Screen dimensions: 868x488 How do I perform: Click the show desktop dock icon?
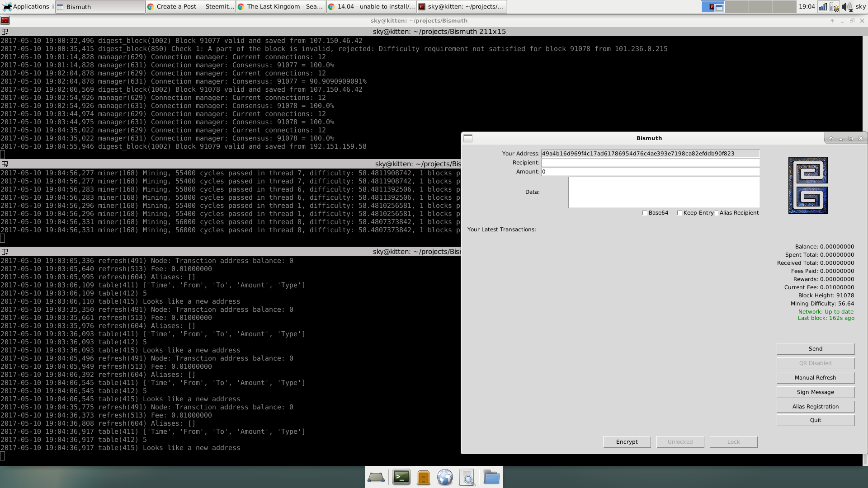point(376,477)
